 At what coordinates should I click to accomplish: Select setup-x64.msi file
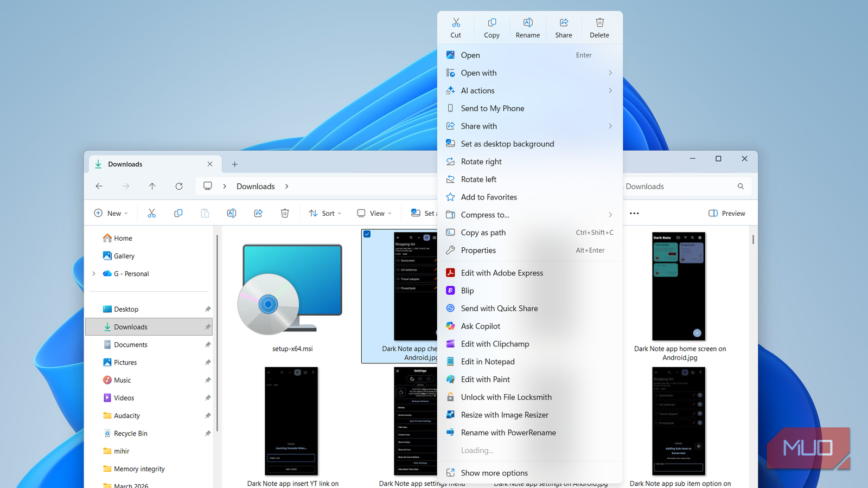coord(292,297)
